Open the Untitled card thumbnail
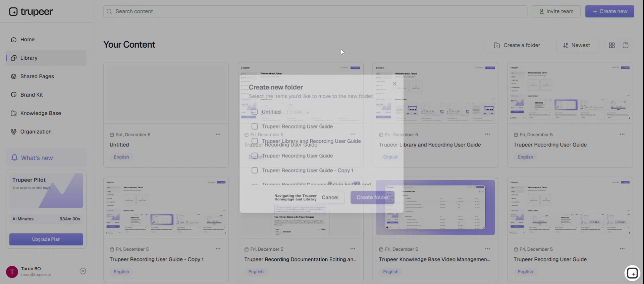Screen dimensions: 644x284 [166, 93]
